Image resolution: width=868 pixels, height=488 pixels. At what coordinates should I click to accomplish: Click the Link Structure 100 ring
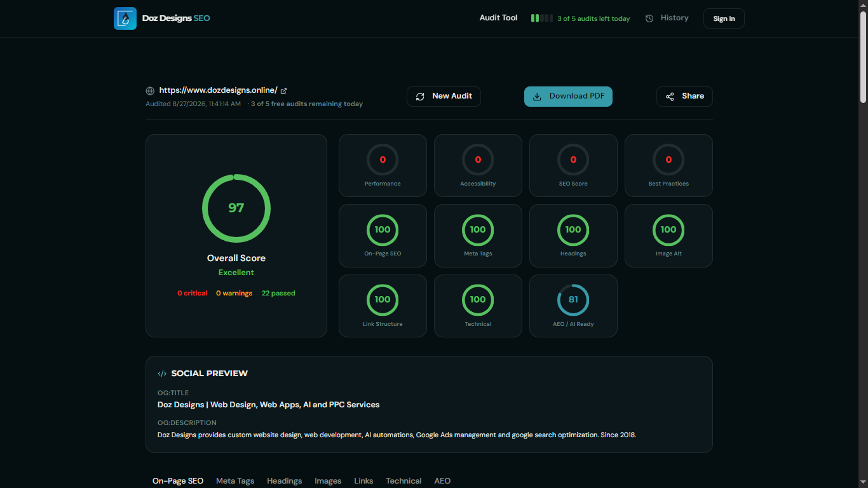coord(383,300)
